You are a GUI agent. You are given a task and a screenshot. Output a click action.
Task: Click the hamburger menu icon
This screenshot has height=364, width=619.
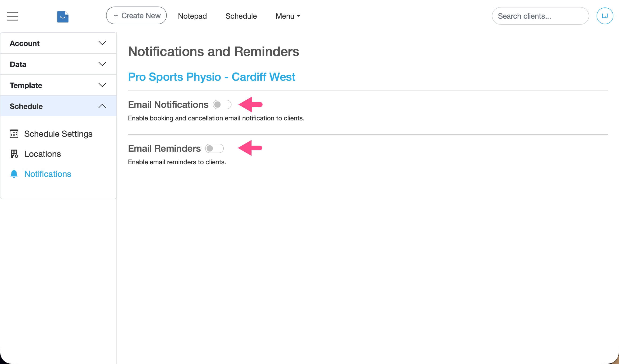click(x=13, y=16)
